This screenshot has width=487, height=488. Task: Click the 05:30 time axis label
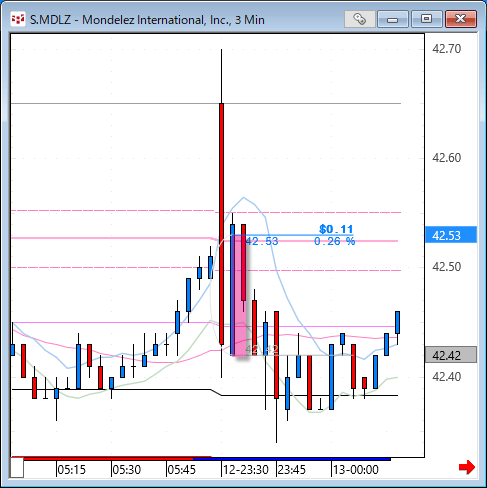coord(127,470)
